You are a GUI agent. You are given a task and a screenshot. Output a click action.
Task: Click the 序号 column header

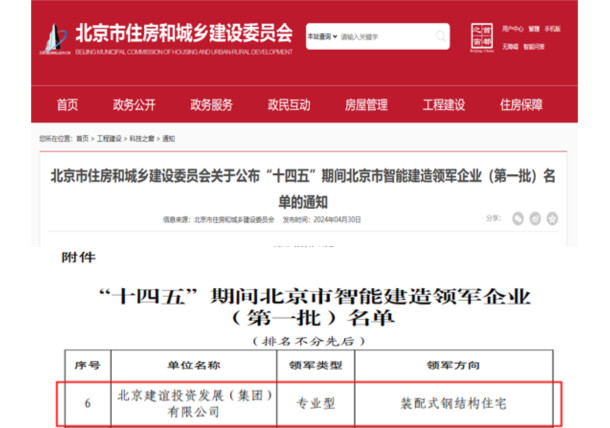click(x=88, y=365)
